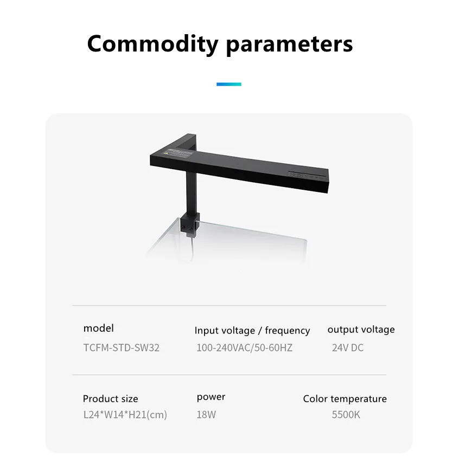The image size is (465, 476).
Task: Select the 24V DC value
Action: 348,348
